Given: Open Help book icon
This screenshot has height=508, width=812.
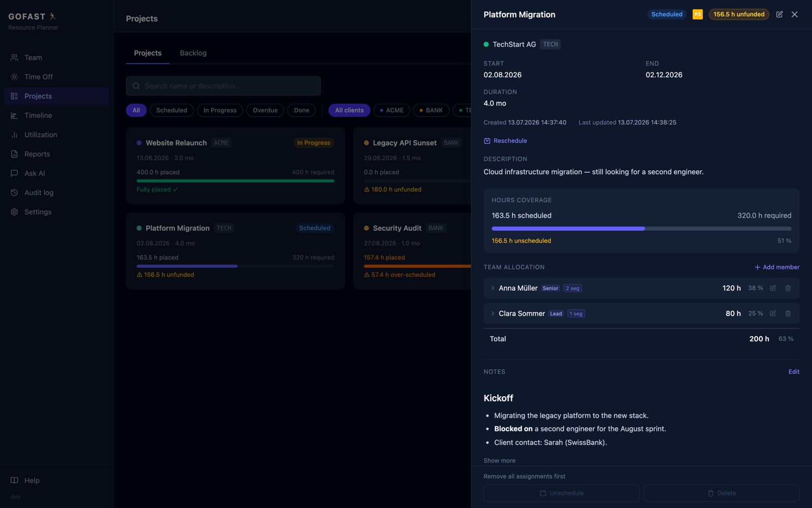Looking at the screenshot, I should 14,480.
